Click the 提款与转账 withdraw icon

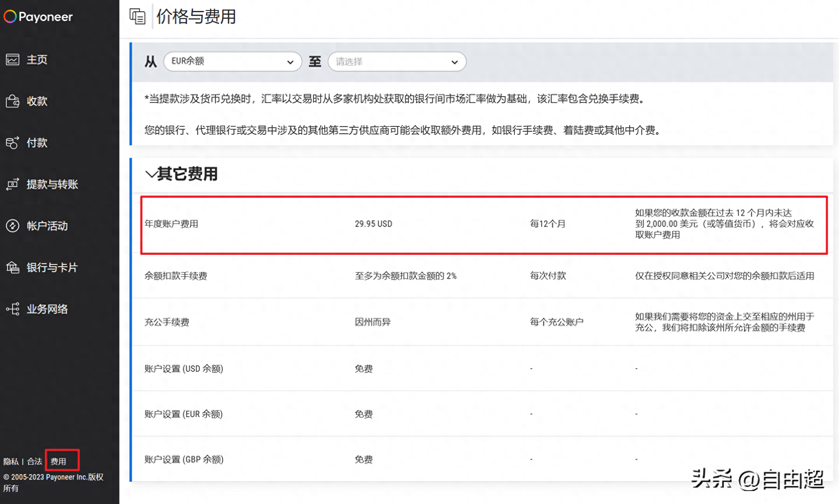(x=13, y=184)
